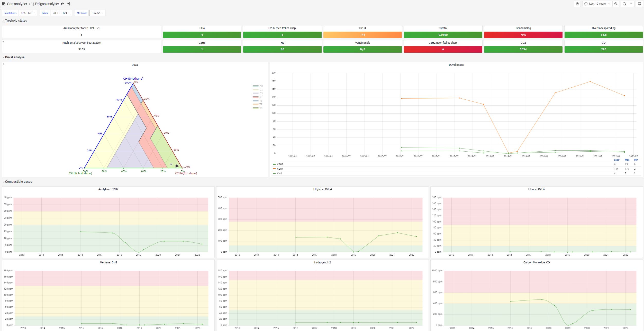Collapse the Treshold states section

click(15, 20)
